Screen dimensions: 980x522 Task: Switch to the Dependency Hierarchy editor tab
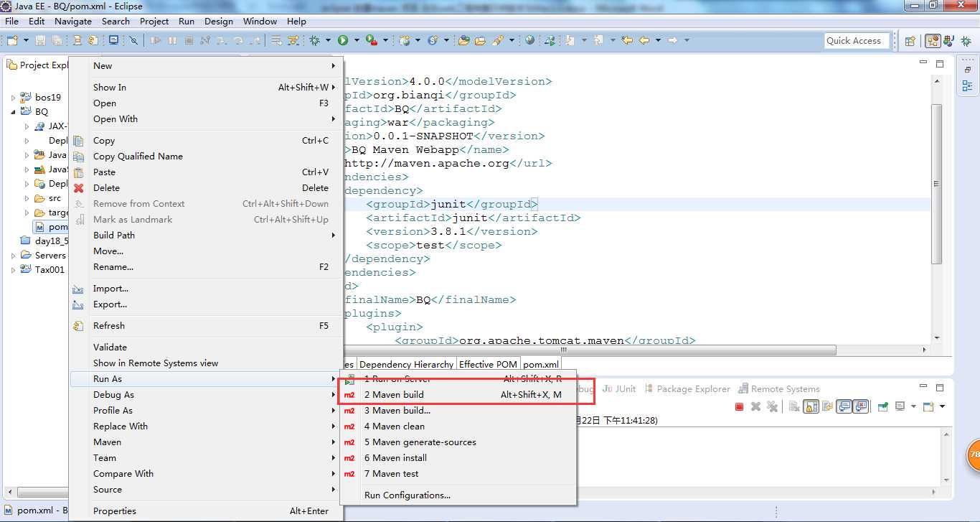click(x=406, y=365)
